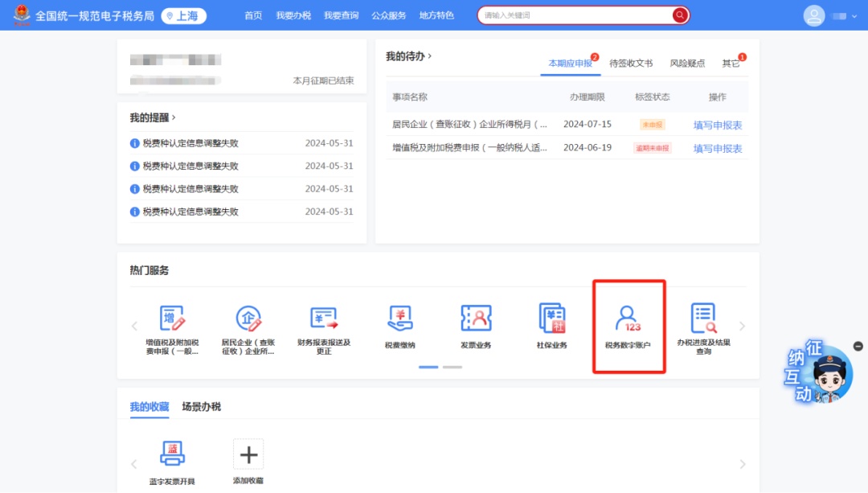Click the 蓝字发票开具 favorite icon
Image resolution: width=868 pixels, height=493 pixels.
[x=172, y=455]
